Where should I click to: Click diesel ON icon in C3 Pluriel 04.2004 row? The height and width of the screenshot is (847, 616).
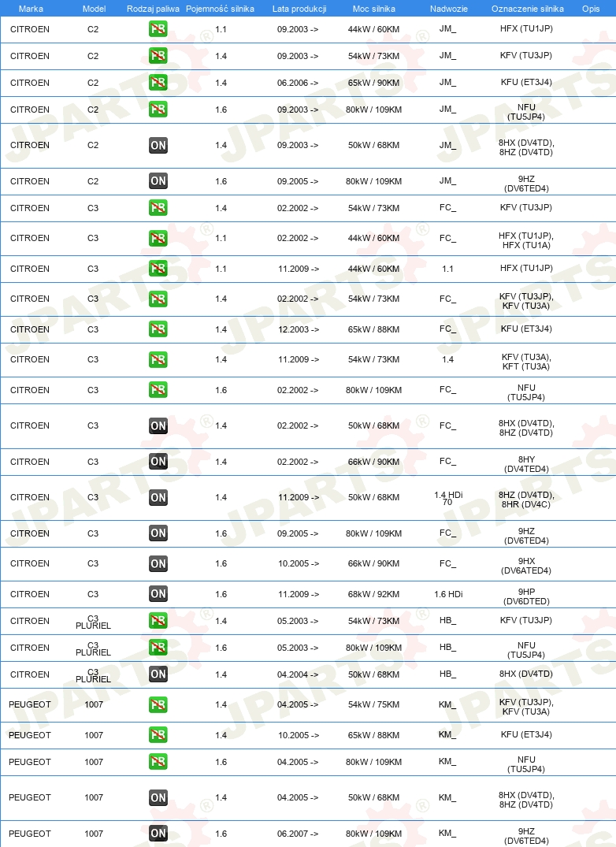tap(158, 674)
